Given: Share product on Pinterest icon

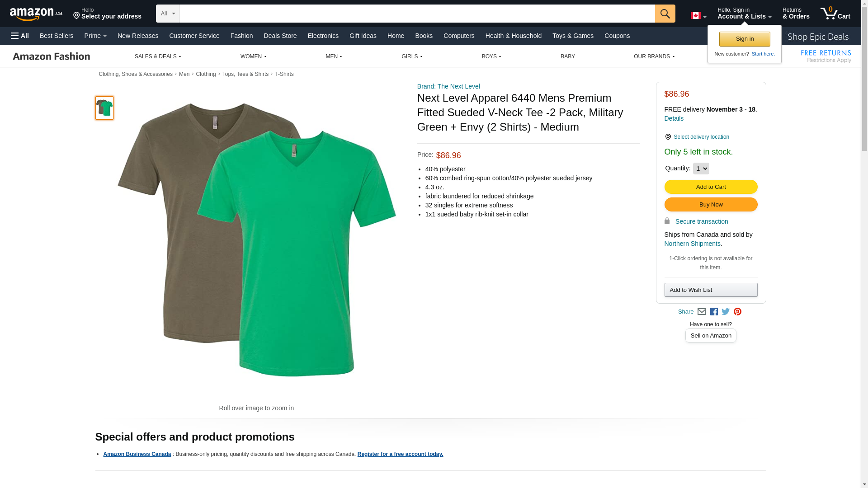Looking at the screenshot, I should [737, 312].
